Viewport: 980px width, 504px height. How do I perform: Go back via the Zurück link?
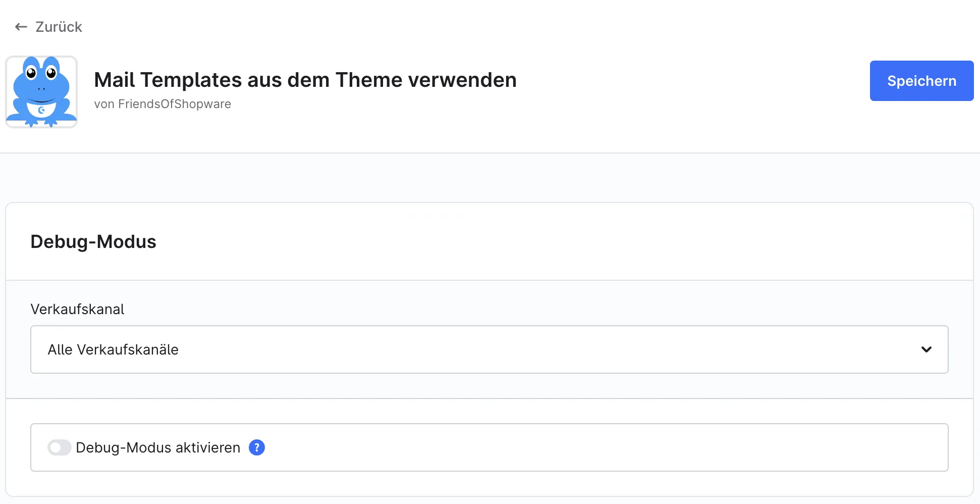point(48,27)
